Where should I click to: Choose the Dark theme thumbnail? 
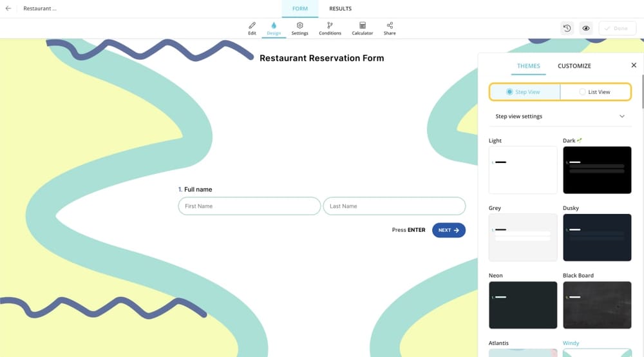point(596,169)
